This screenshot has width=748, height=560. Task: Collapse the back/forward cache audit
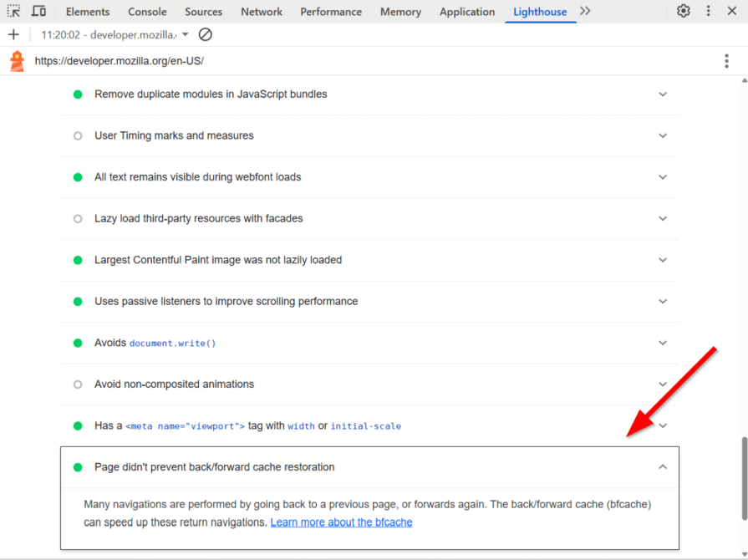662,466
